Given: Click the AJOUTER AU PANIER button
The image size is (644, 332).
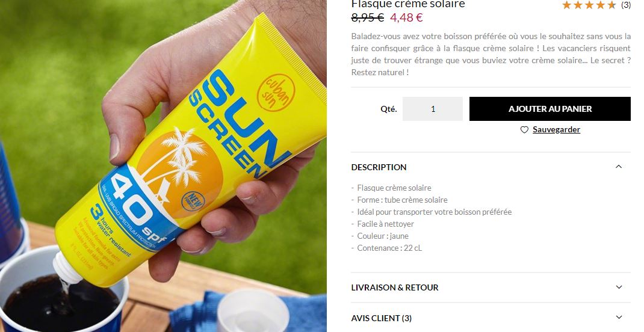Looking at the screenshot, I should pos(550,109).
